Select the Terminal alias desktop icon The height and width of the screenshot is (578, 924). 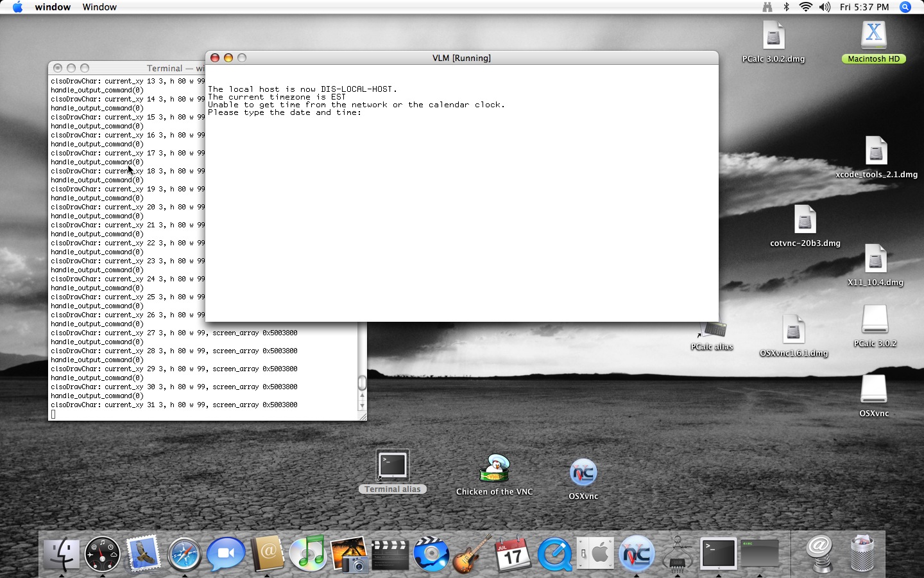(x=392, y=466)
